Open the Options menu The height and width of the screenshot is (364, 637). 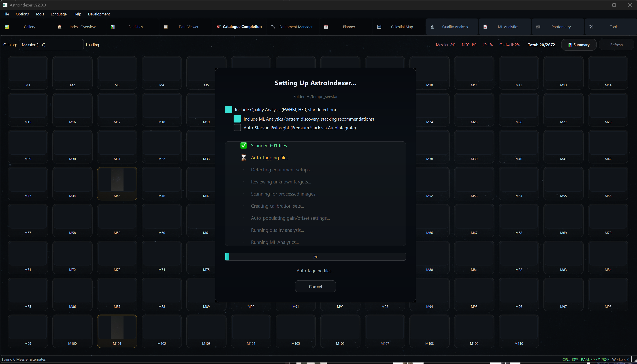(22, 14)
